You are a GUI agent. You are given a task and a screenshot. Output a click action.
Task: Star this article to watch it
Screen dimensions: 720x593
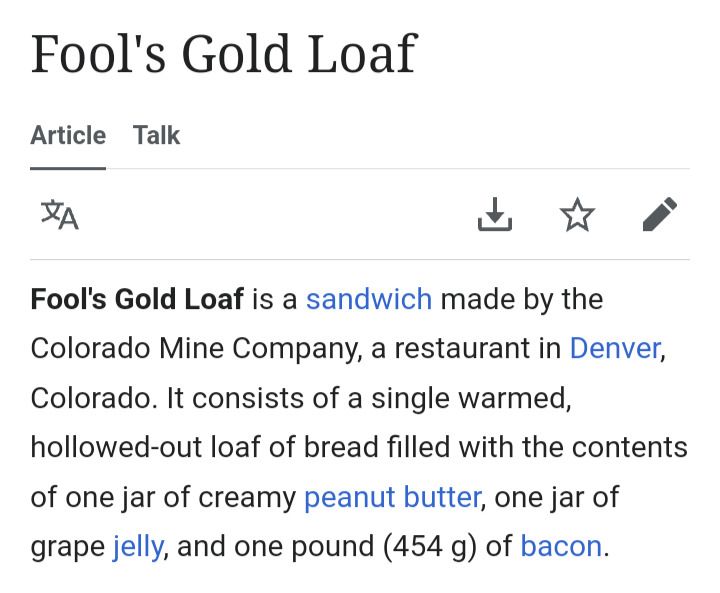[577, 214]
